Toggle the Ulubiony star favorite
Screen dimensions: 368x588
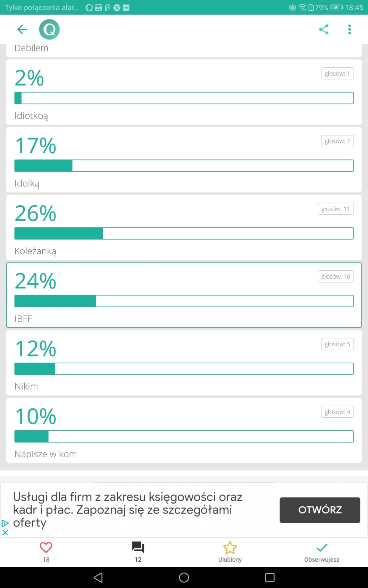230,548
